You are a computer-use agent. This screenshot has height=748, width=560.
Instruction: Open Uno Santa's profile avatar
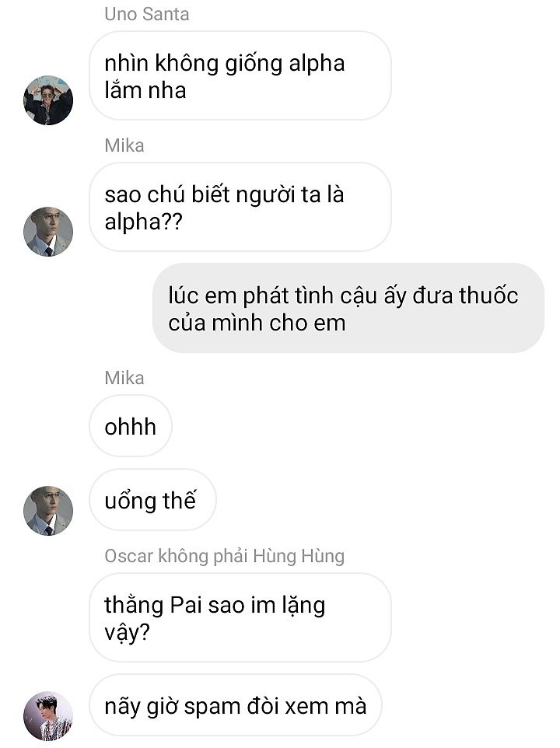coord(48,100)
